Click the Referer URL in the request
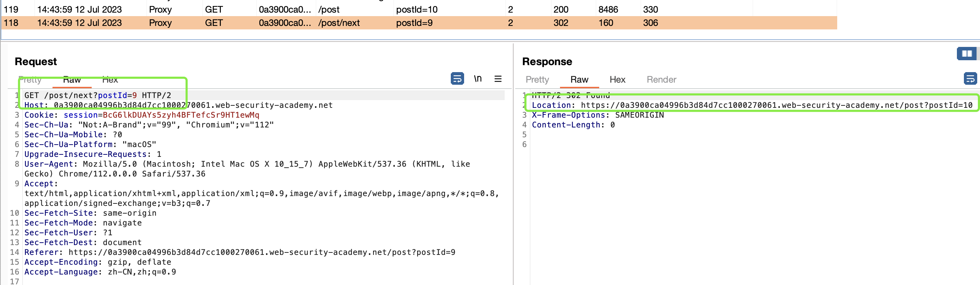 (x=261, y=252)
